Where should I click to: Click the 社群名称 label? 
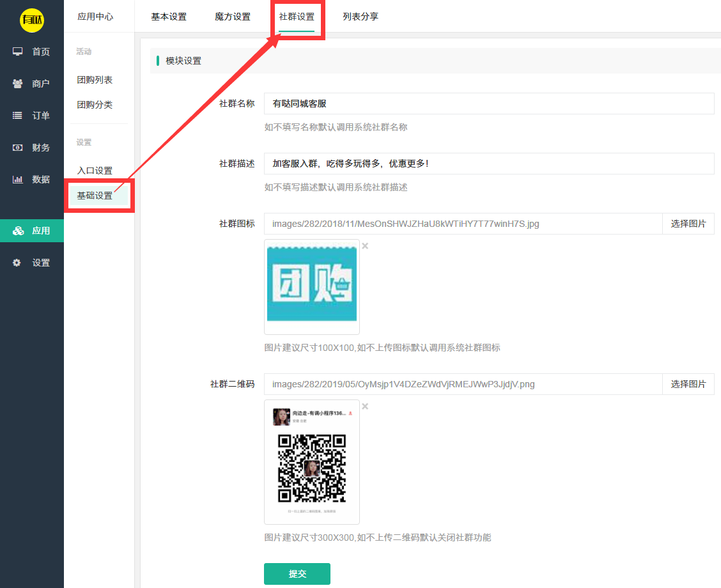[236, 104]
